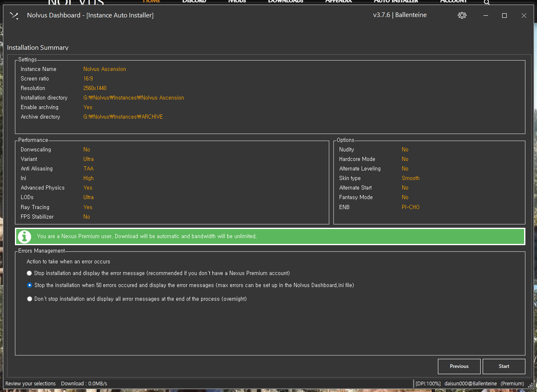Maximize the Nolvus Dashboard window
This screenshot has height=392, width=537.
(504, 15)
